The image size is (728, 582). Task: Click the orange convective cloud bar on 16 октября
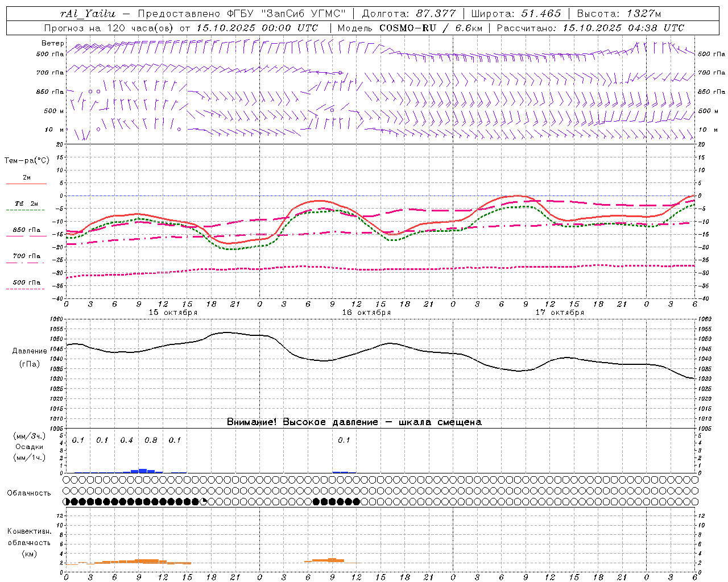click(x=332, y=560)
